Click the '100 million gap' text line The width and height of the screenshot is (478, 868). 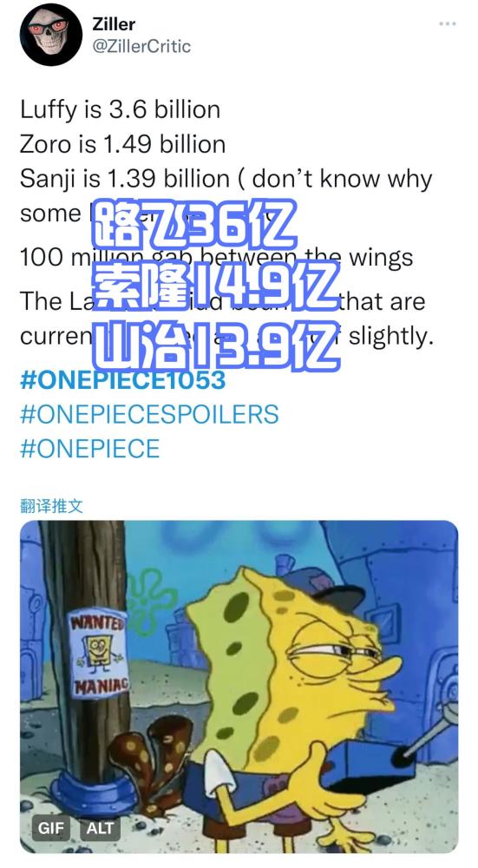(x=216, y=258)
